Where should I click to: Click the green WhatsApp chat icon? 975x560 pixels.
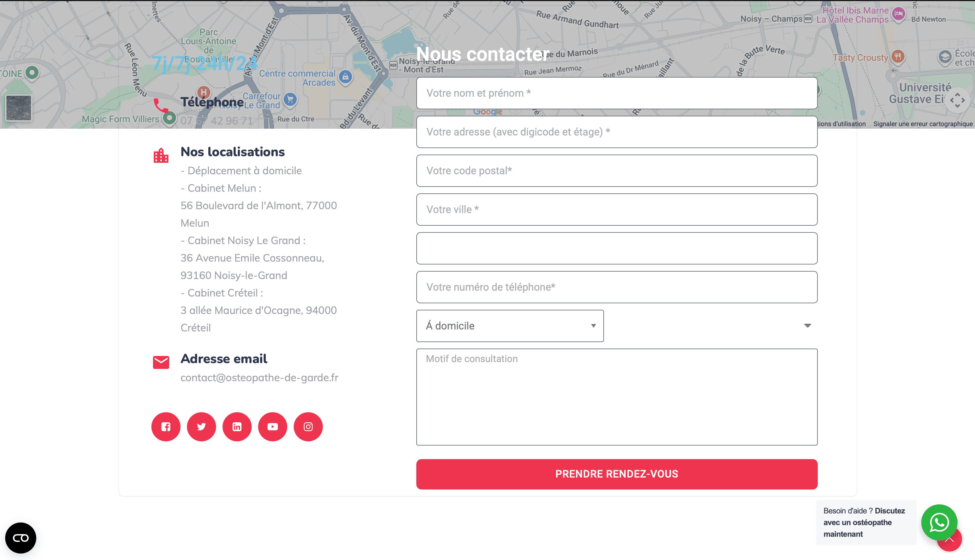point(939,522)
